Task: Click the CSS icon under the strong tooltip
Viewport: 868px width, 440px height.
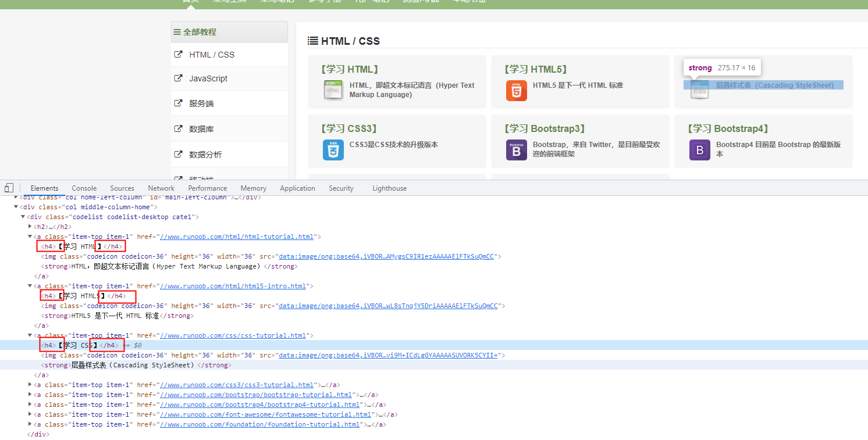Action: 700,90
